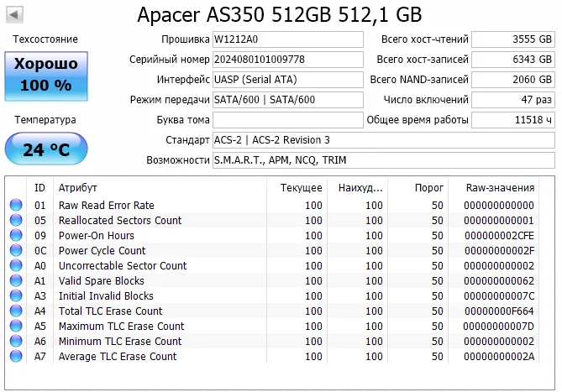
Task: Click the total host writes value 6343 GB
Action: pyautogui.click(x=513, y=60)
